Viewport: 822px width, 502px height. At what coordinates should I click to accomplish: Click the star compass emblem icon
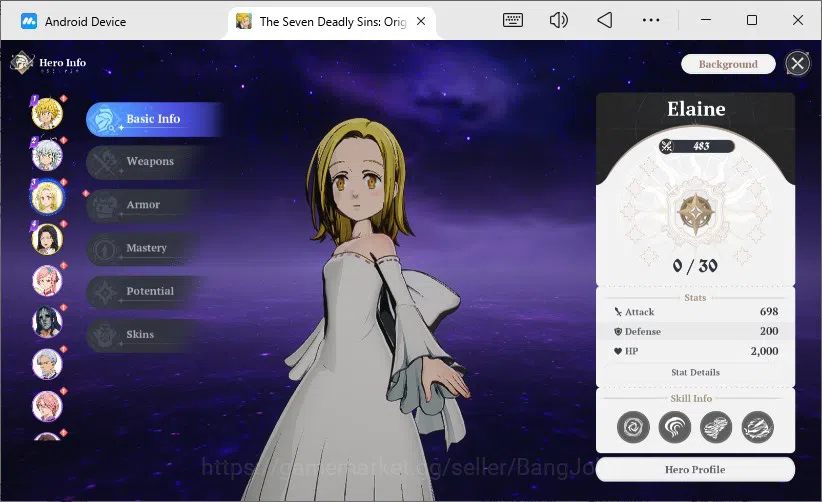pyautogui.click(x=695, y=213)
